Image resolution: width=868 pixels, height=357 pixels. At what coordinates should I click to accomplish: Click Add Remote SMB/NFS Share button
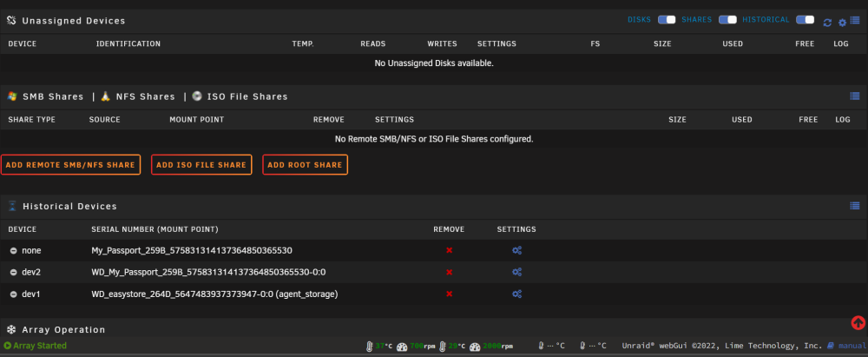tap(70, 165)
